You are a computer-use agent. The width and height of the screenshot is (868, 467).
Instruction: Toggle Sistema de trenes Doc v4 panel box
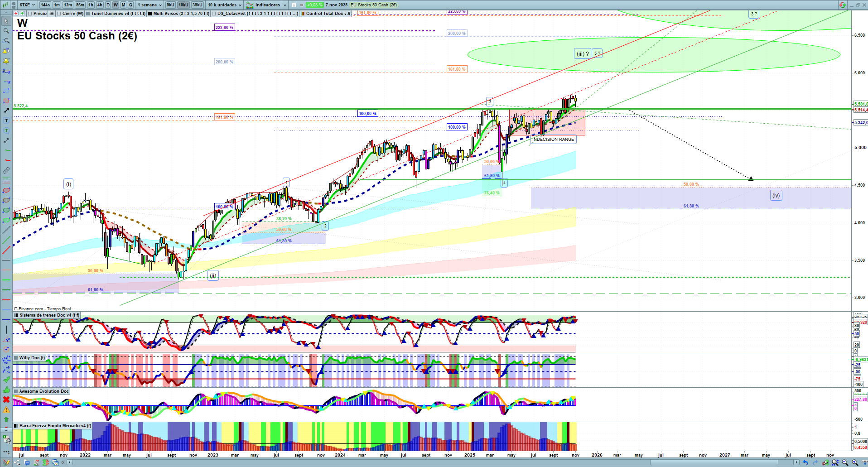coord(16,315)
